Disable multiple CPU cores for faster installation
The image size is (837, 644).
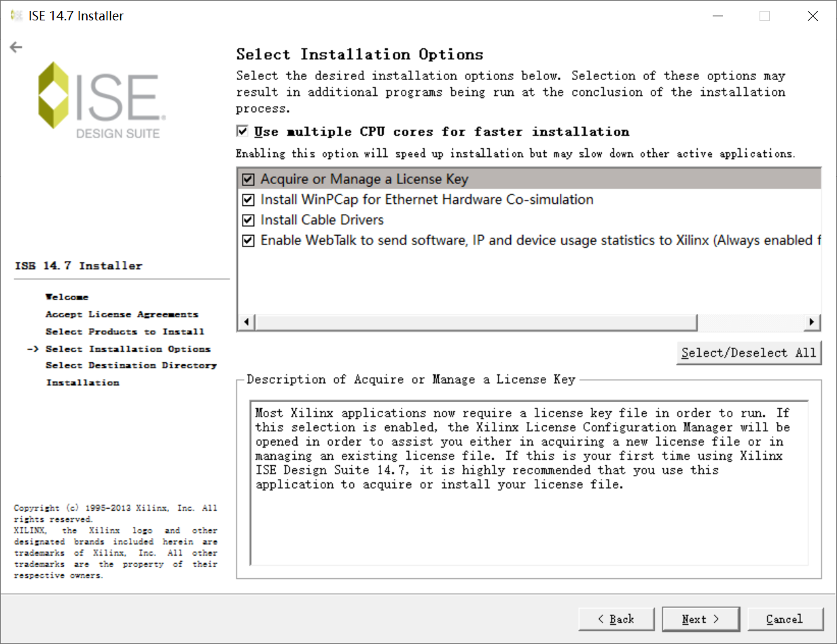coord(241,131)
